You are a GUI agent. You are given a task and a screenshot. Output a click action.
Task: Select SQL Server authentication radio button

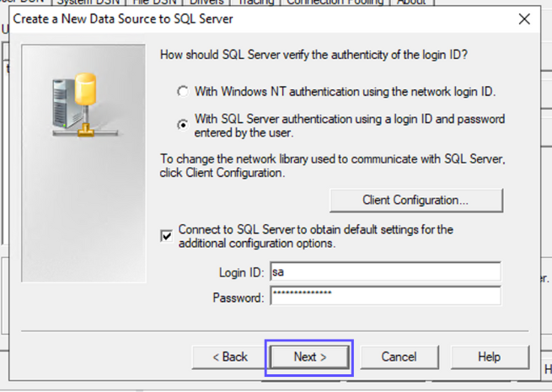pos(183,125)
